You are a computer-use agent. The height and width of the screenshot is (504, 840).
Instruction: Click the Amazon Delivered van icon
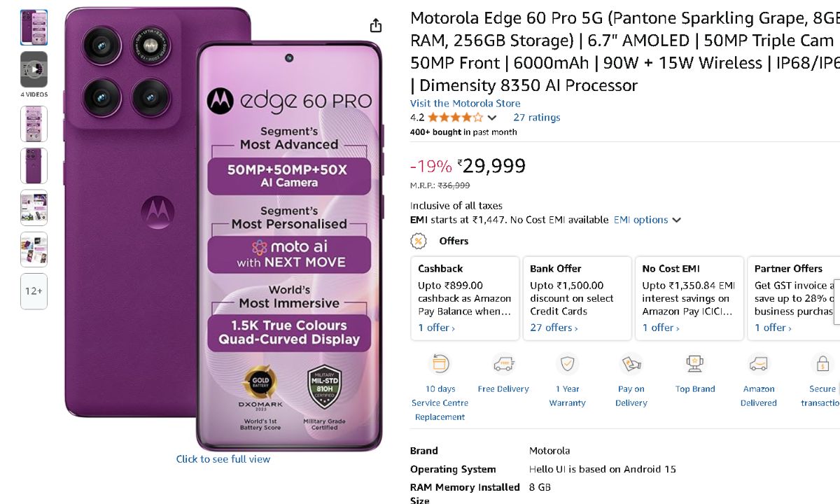[x=759, y=364]
